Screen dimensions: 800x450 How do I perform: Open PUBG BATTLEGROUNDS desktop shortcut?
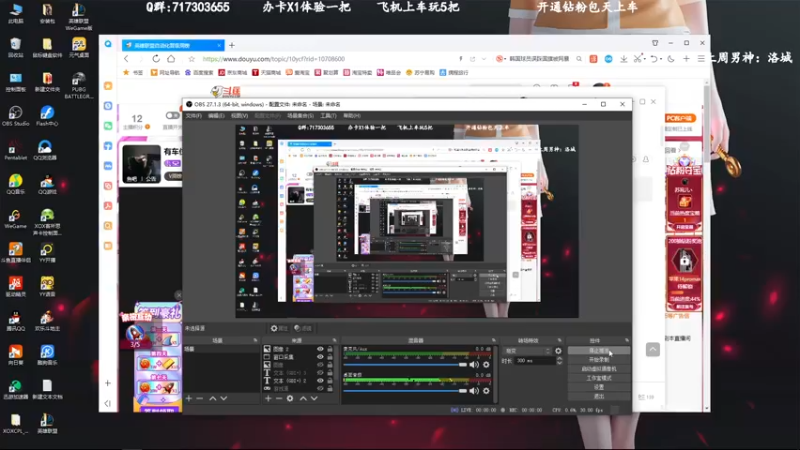tap(79, 85)
